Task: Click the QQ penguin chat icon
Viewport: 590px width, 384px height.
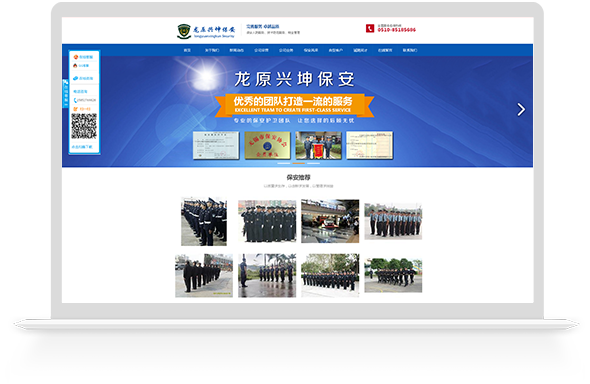Action: 75,65
